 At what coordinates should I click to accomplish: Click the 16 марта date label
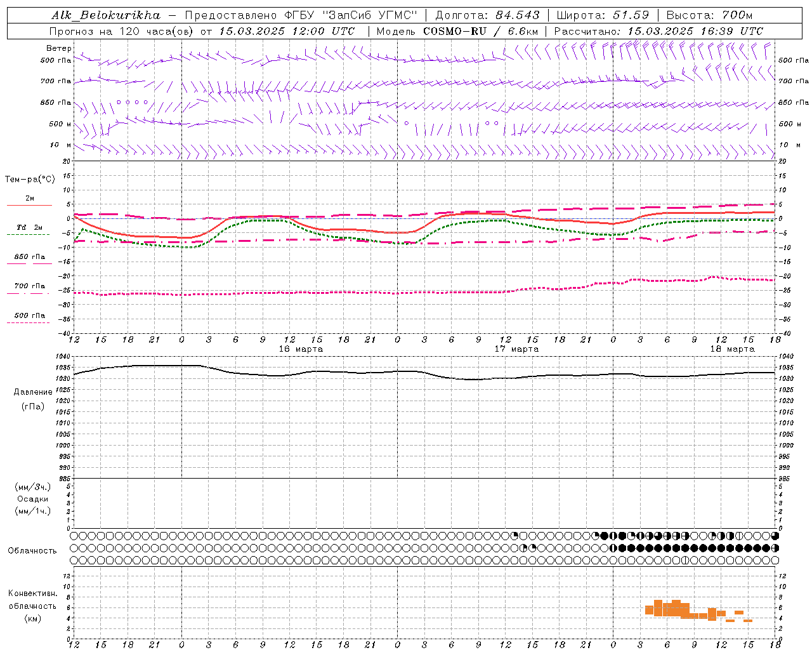pyautogui.click(x=301, y=349)
